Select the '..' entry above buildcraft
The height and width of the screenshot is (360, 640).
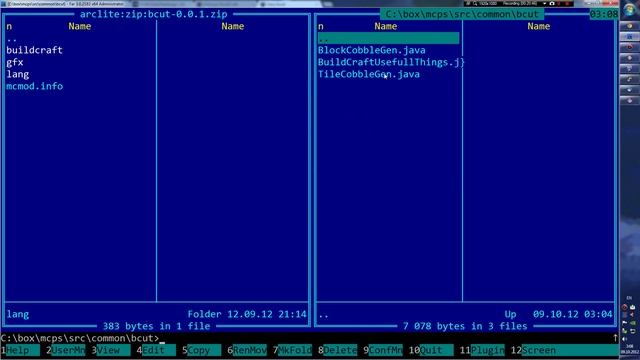(11, 39)
